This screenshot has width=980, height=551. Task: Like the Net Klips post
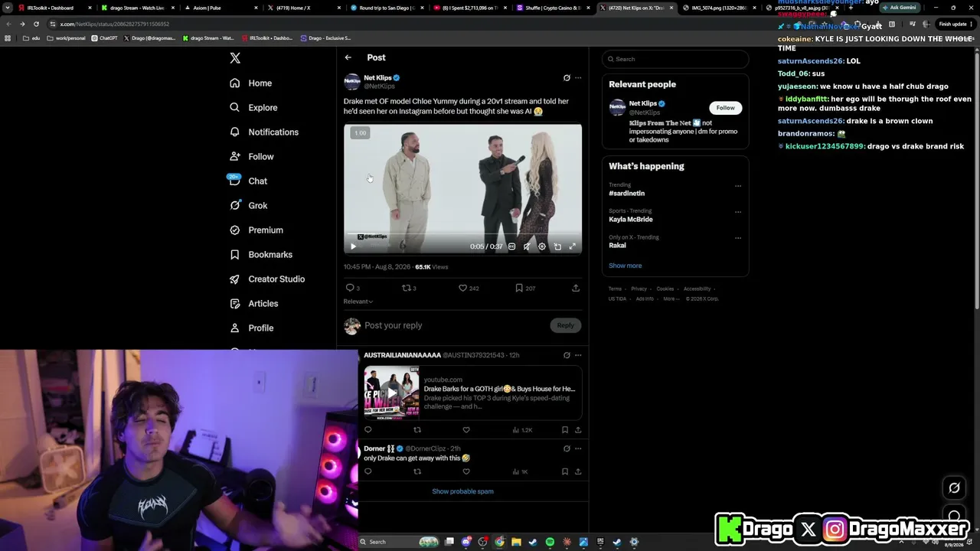[x=468, y=288]
